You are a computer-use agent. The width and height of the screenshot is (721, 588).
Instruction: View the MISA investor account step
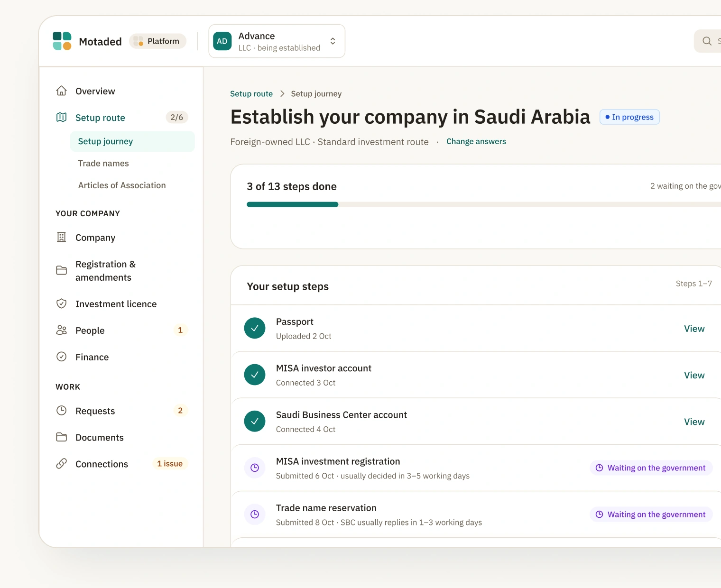coord(694,375)
